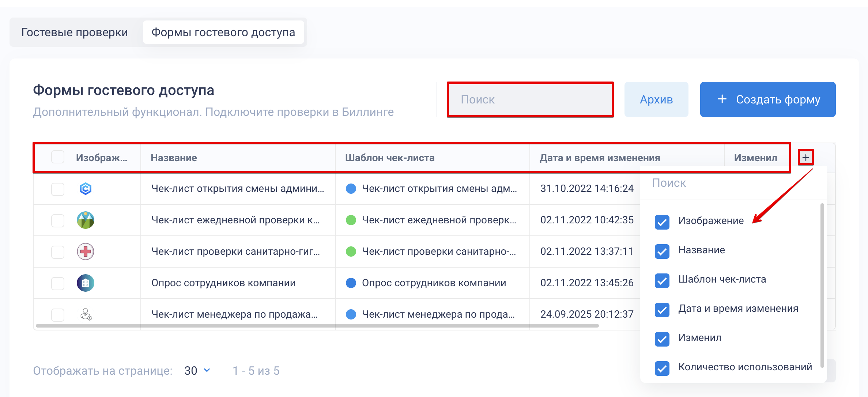Click the main Поиск search field

tap(530, 99)
